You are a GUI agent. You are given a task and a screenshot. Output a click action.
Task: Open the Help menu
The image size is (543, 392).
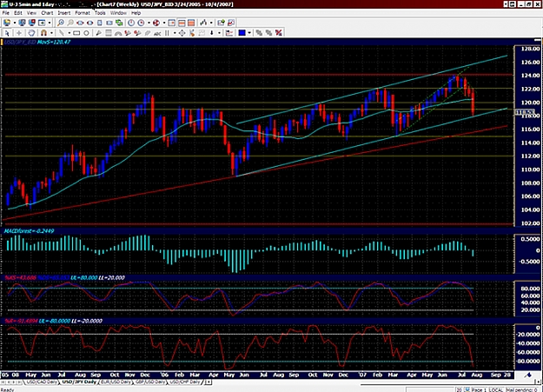point(136,13)
